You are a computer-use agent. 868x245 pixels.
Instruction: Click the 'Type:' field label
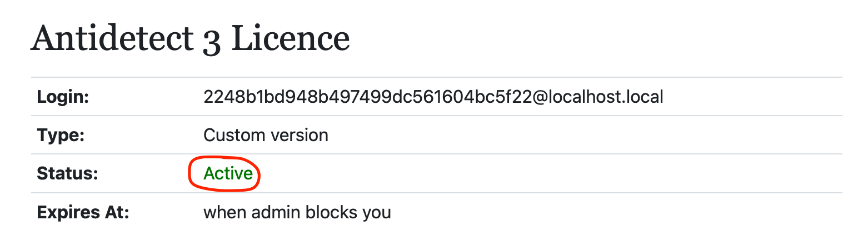(x=61, y=136)
